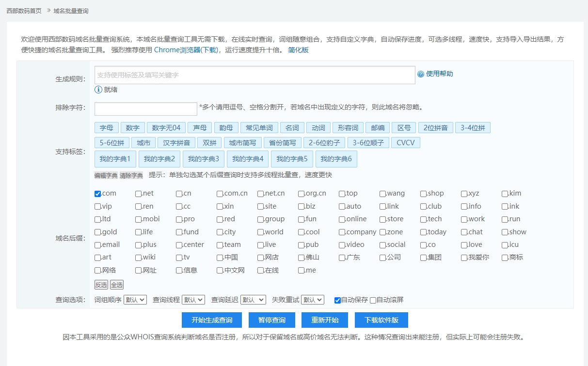Enable the .xyz suffix checkbox
This screenshot has height=366, width=588.
(464, 194)
